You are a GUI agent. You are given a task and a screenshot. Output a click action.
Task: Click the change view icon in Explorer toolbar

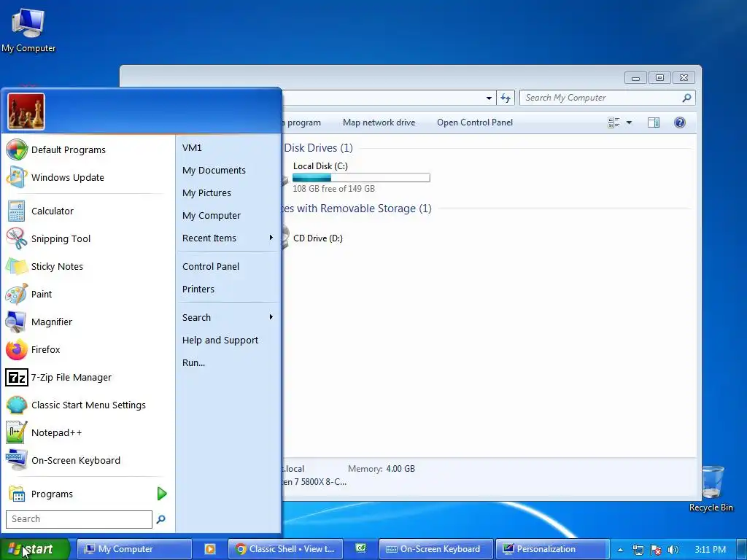614,122
